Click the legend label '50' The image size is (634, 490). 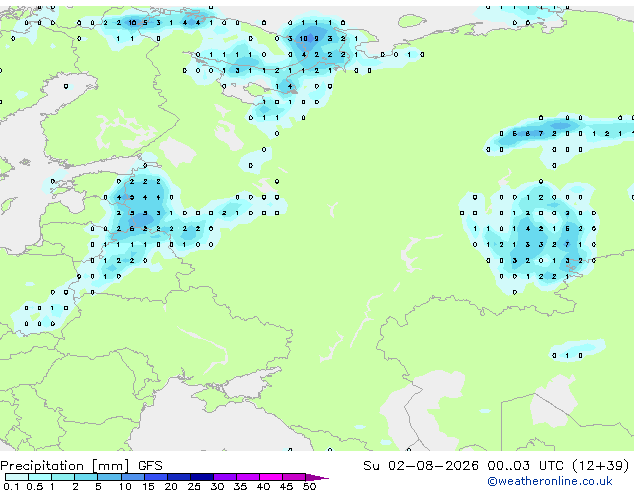pos(309,486)
